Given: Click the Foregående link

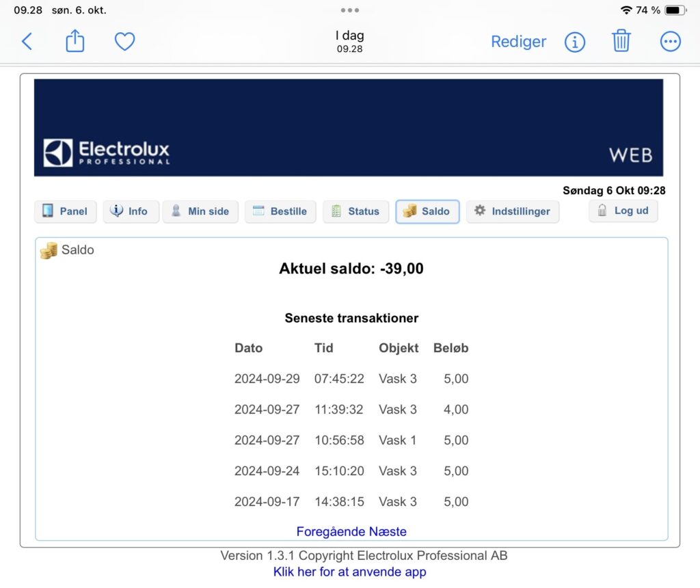Looking at the screenshot, I should pyautogui.click(x=331, y=531).
